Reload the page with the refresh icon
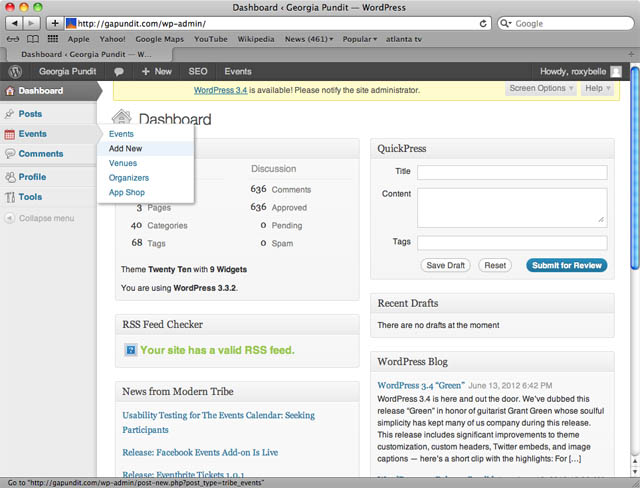 coord(483,23)
